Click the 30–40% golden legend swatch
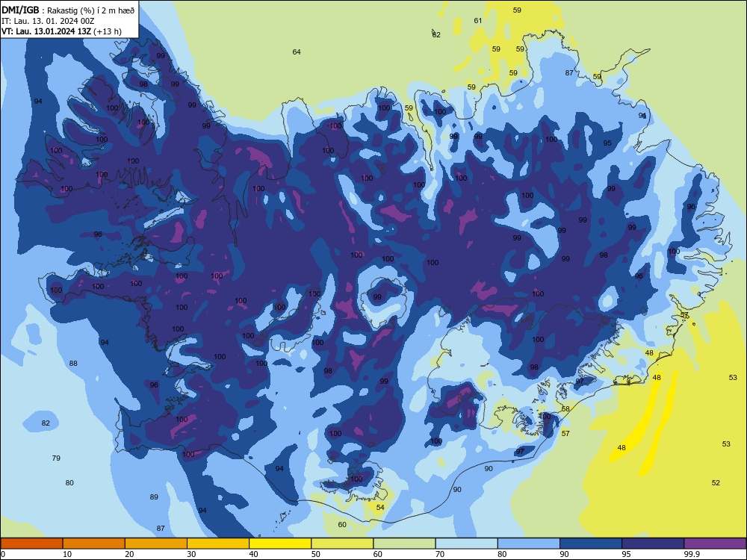 click(x=218, y=544)
